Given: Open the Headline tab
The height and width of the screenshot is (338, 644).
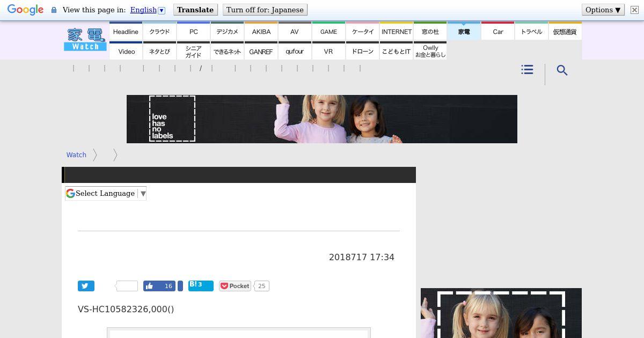Looking at the screenshot, I should click(x=126, y=31).
